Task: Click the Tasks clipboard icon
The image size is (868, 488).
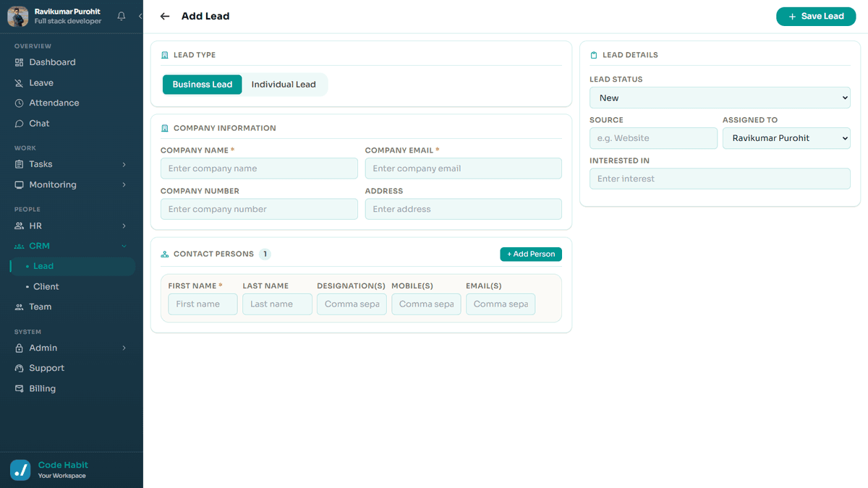Action: [20, 164]
